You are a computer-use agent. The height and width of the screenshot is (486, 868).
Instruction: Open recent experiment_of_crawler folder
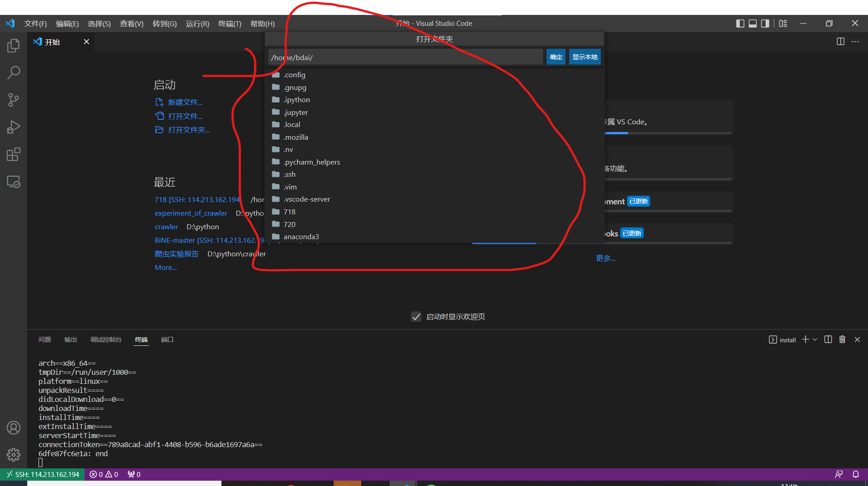[191, 213]
